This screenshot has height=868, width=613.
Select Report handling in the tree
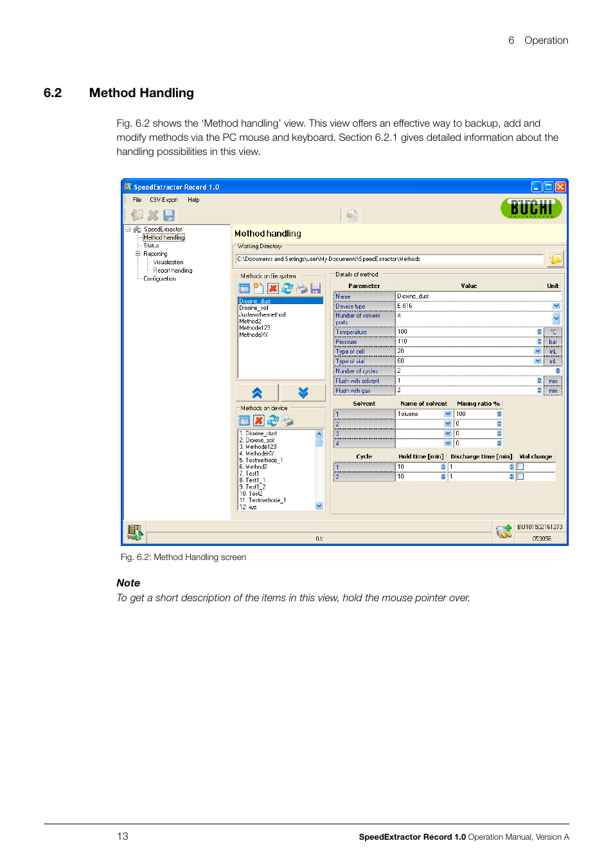[x=173, y=271]
